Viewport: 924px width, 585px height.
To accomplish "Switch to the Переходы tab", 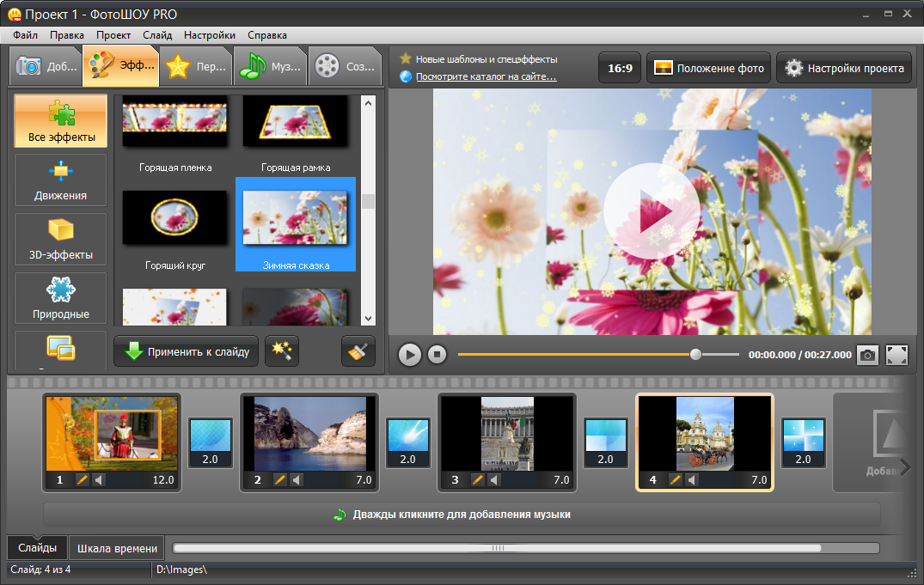I will (196, 66).
